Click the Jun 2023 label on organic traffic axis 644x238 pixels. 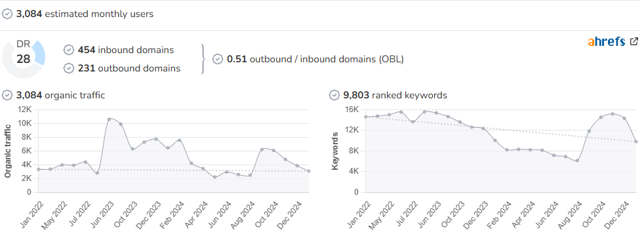tap(102, 215)
